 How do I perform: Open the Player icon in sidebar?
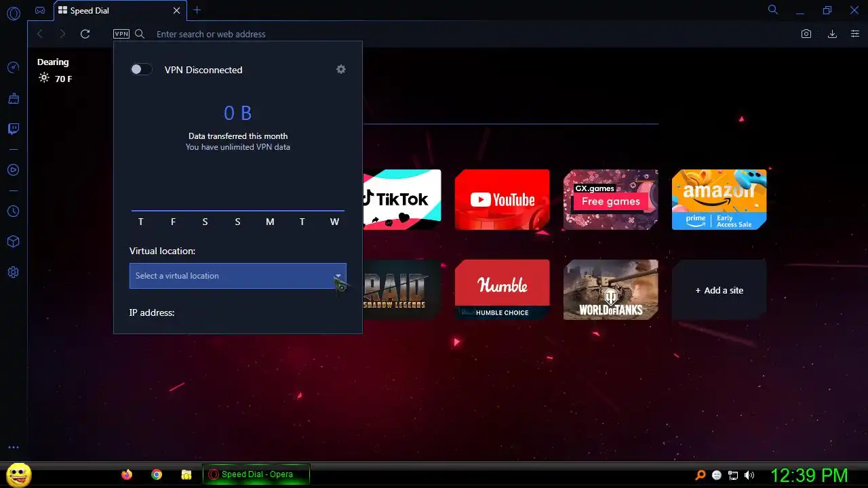click(13, 169)
